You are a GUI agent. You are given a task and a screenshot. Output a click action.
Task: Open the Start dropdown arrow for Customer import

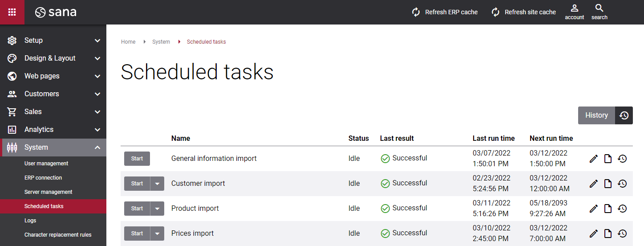[157, 184]
